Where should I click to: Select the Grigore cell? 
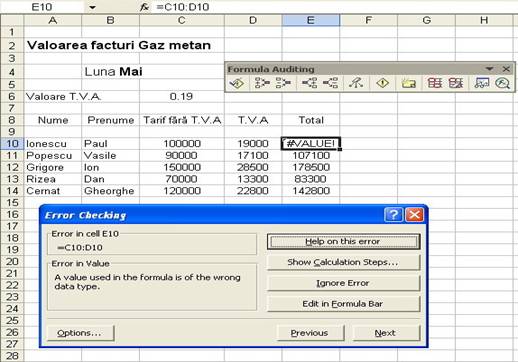pyautogui.click(x=53, y=167)
